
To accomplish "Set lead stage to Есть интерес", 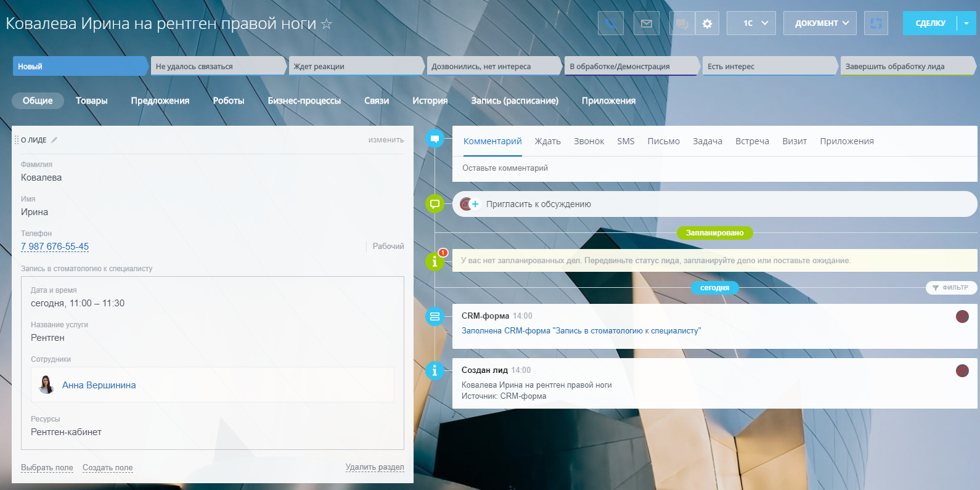I will click(770, 66).
